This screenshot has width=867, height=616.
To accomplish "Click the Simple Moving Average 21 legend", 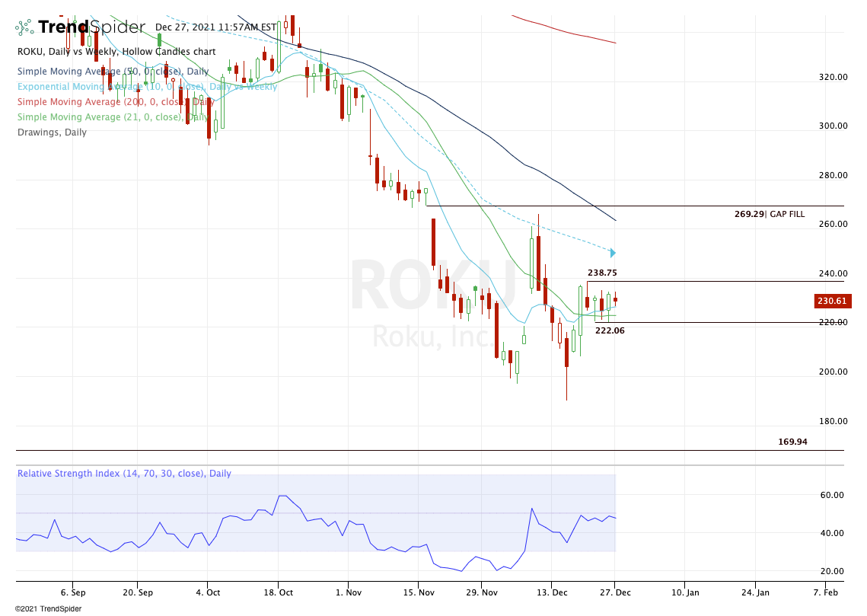I will pos(113,117).
